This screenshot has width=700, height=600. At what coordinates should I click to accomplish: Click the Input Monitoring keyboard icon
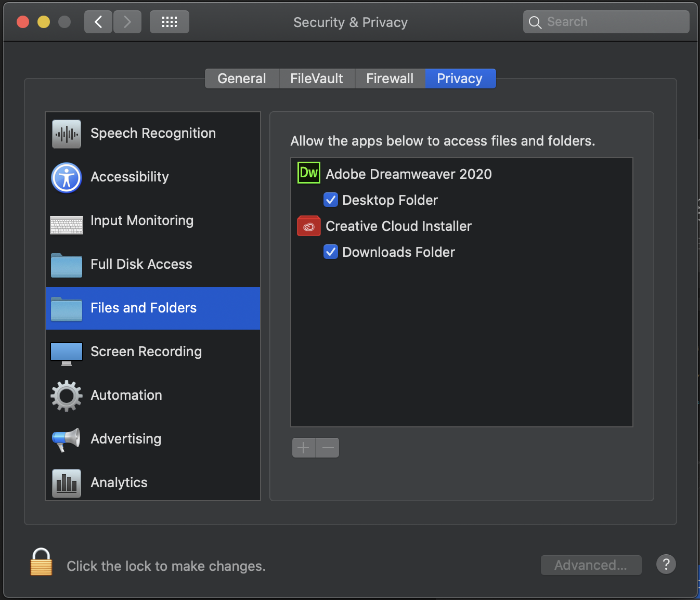click(x=66, y=224)
